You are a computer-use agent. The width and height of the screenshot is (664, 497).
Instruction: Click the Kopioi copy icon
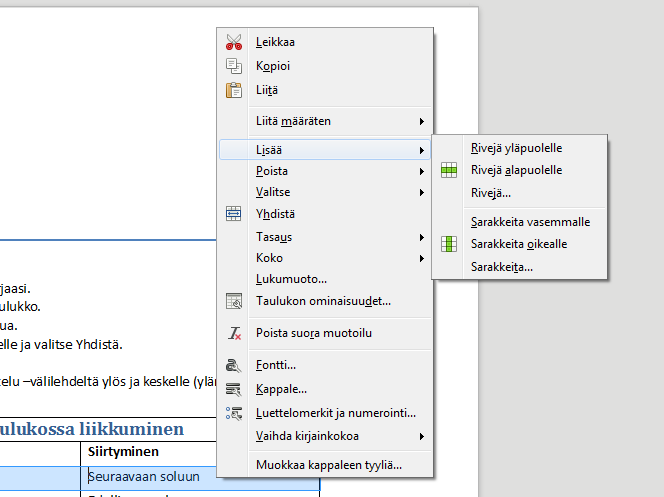(x=234, y=66)
